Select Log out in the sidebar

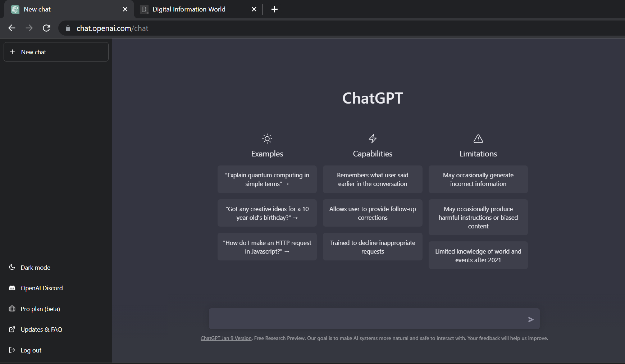(56, 350)
